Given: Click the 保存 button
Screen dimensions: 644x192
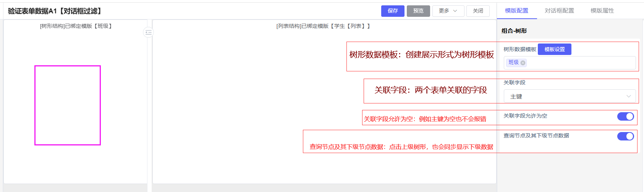Looking at the screenshot, I should pos(392,11).
